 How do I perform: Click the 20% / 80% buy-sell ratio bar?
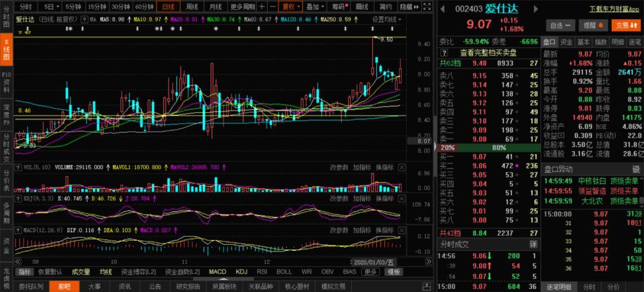coord(488,148)
